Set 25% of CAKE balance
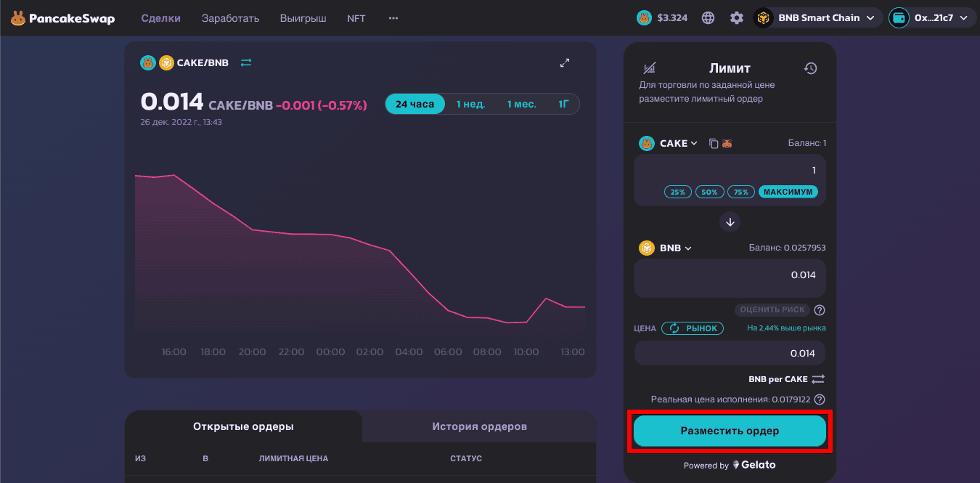 pyautogui.click(x=677, y=192)
